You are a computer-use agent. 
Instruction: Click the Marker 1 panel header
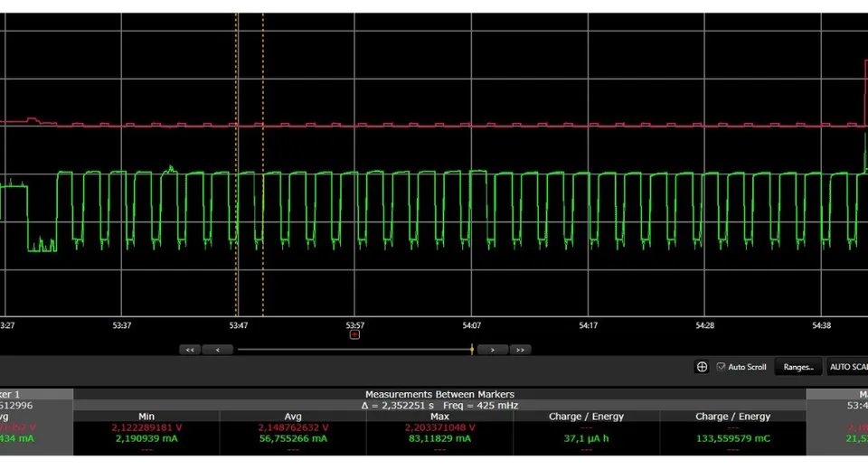coord(36,394)
